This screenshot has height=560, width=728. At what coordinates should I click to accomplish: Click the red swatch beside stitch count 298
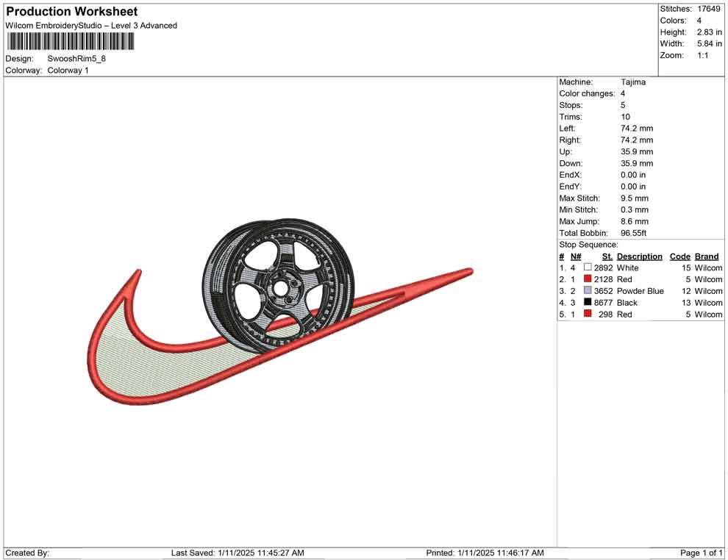pyautogui.click(x=588, y=314)
